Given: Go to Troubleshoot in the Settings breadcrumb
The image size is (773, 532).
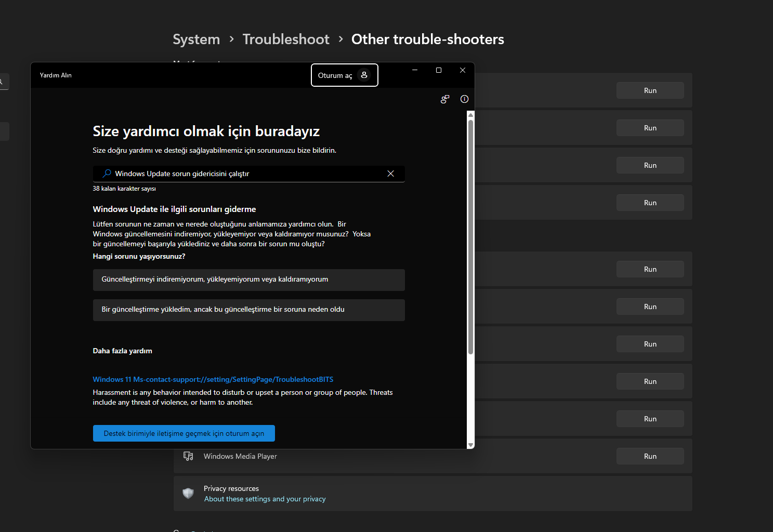Looking at the screenshot, I should click(x=286, y=39).
